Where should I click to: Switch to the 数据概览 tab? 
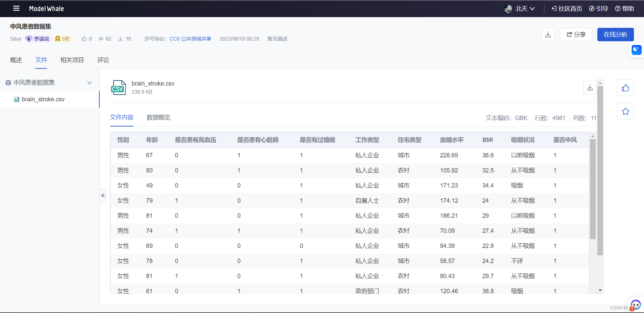[158, 117]
